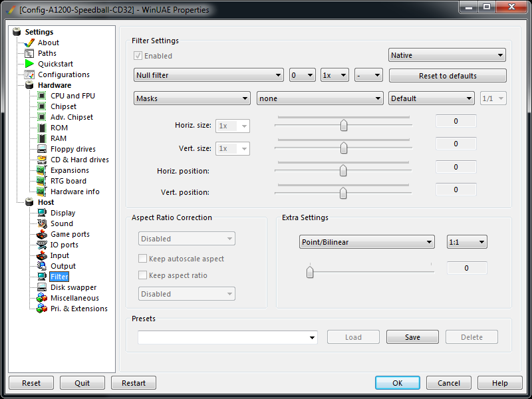Select the Display page label in tree
The height and width of the screenshot is (399, 532).
tap(63, 213)
